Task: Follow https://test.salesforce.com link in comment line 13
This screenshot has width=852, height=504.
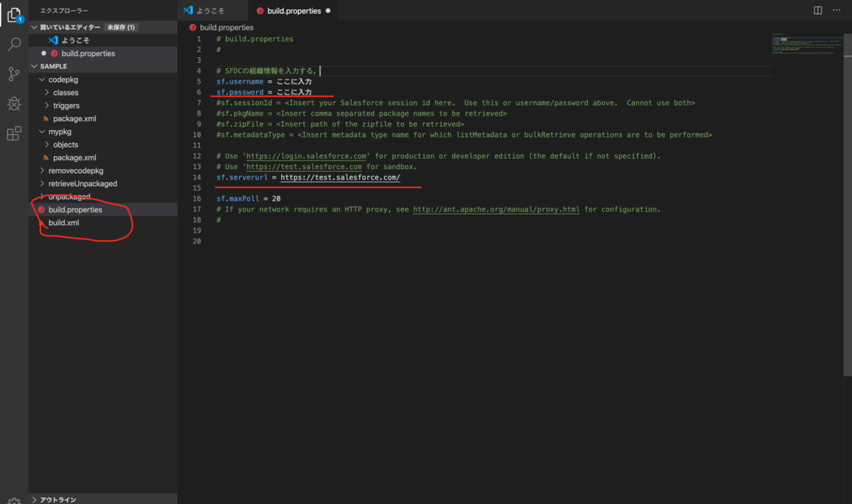Action: coord(304,167)
